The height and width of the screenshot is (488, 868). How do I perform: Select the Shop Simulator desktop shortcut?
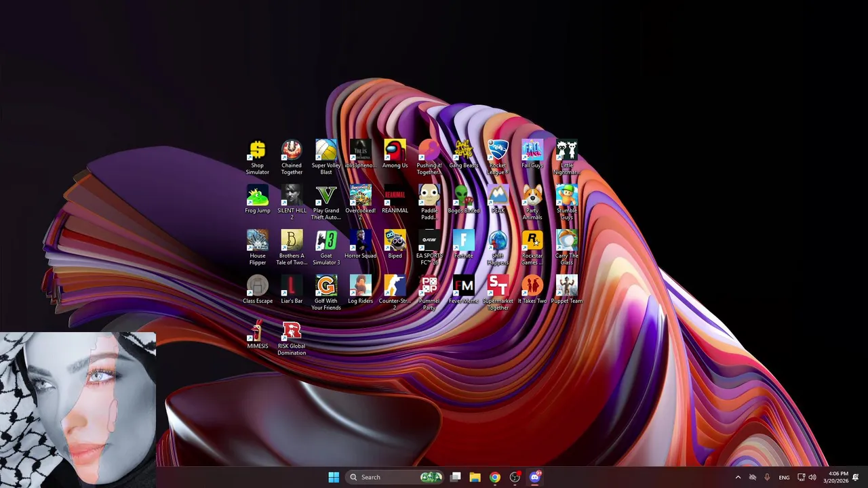[257, 157]
